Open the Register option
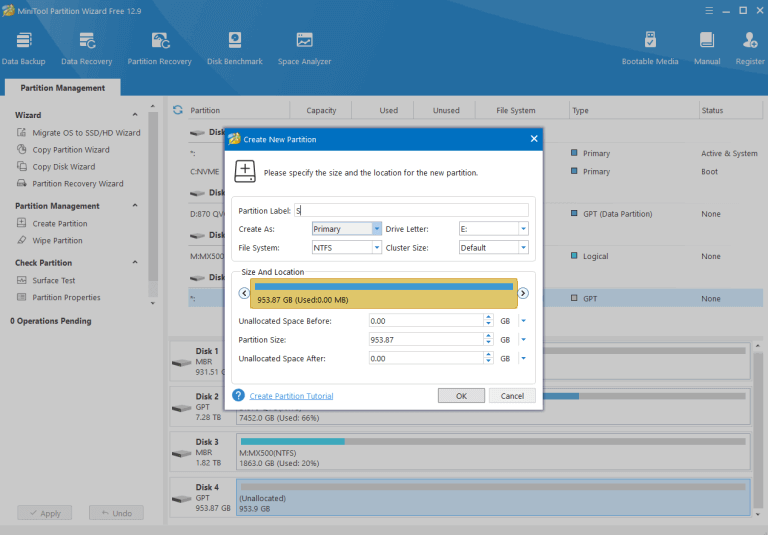Screen dimensions: 768x535 749,49
